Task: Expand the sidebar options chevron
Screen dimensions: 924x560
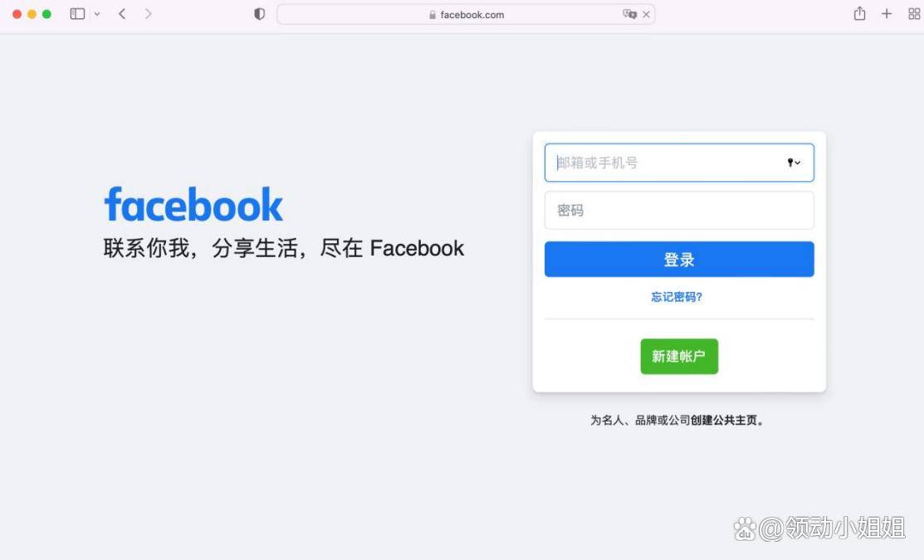Action: [x=97, y=14]
